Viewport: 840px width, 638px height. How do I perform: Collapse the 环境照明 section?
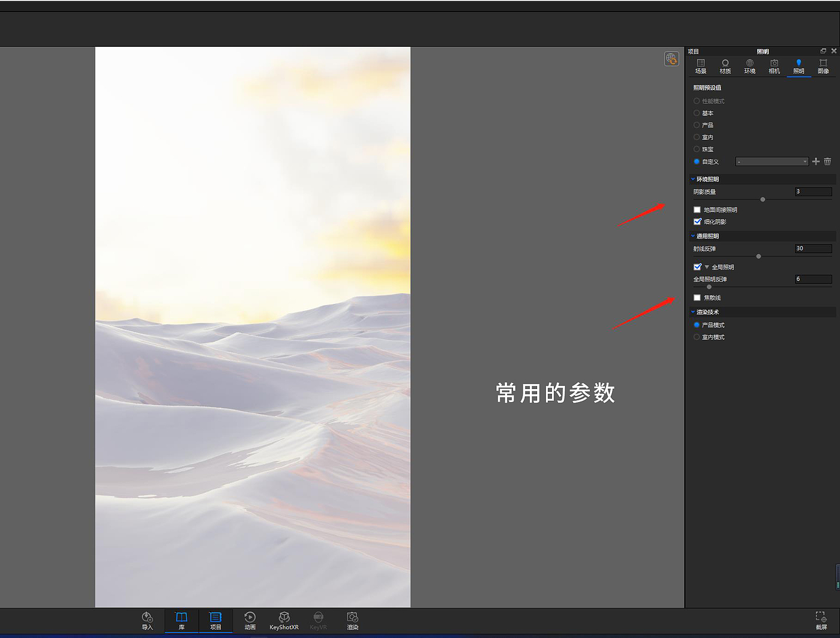click(693, 179)
